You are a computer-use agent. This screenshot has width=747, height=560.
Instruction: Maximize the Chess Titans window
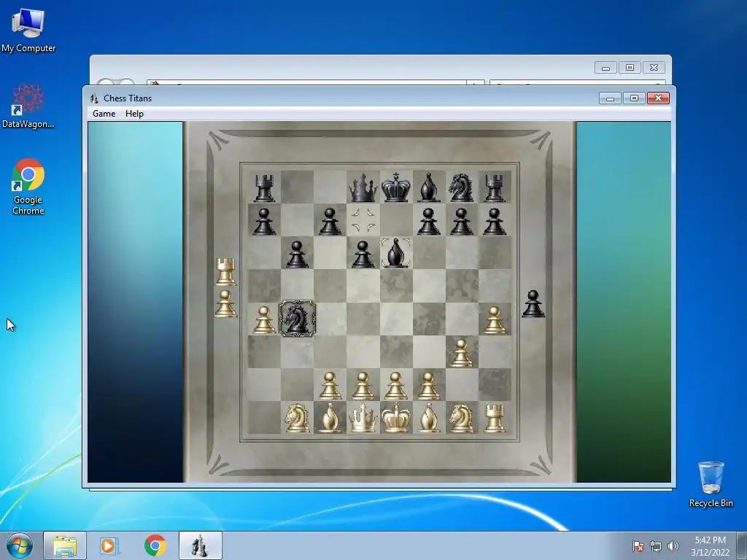pyautogui.click(x=634, y=98)
